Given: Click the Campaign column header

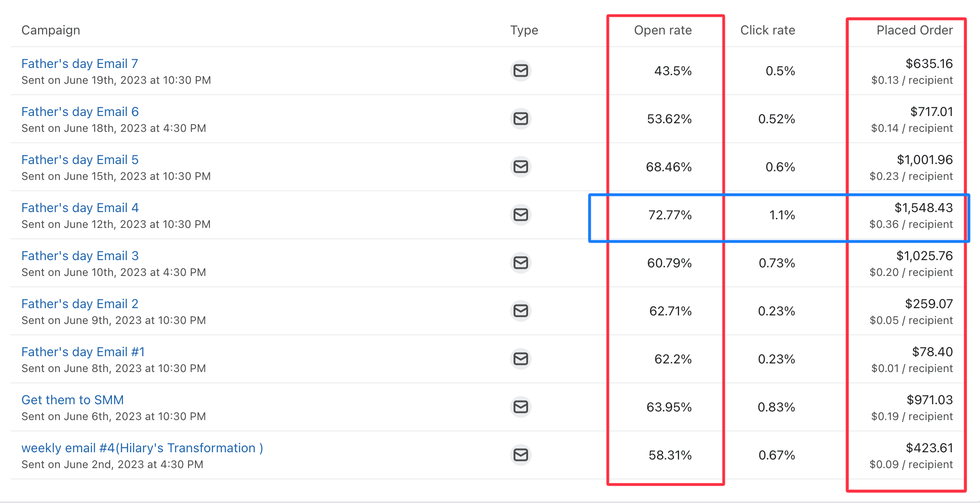Looking at the screenshot, I should click(51, 30).
